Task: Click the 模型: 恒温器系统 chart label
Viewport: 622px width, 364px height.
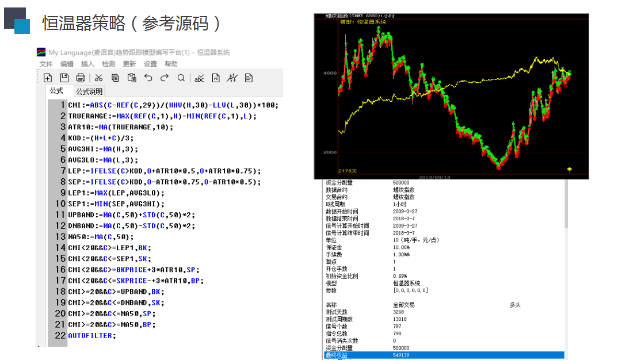Action: pos(363,22)
